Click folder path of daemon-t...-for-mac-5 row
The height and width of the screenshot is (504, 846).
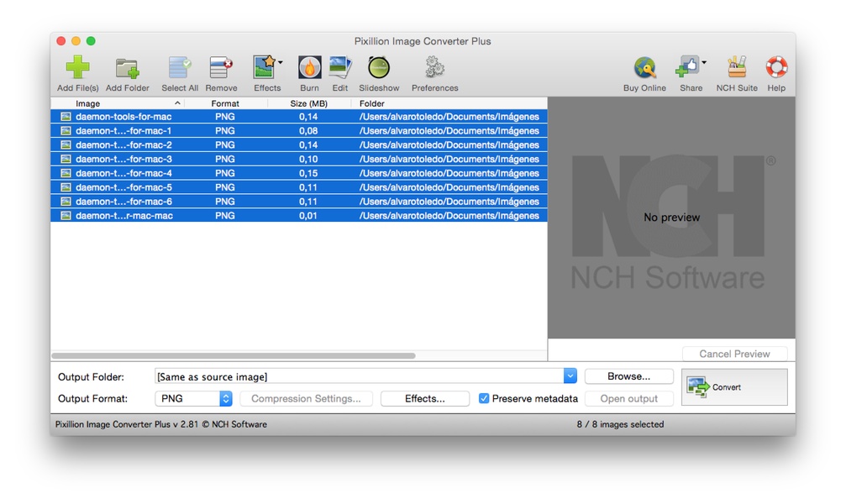[449, 187]
